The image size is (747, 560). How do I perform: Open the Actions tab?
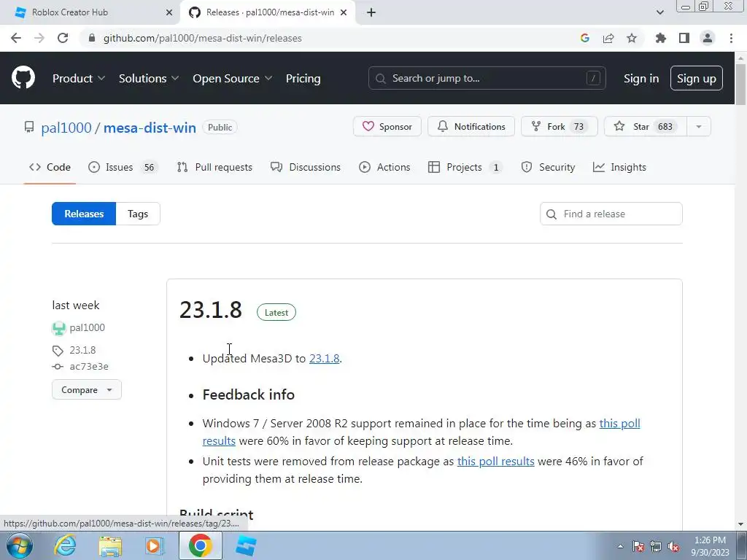pyautogui.click(x=384, y=167)
